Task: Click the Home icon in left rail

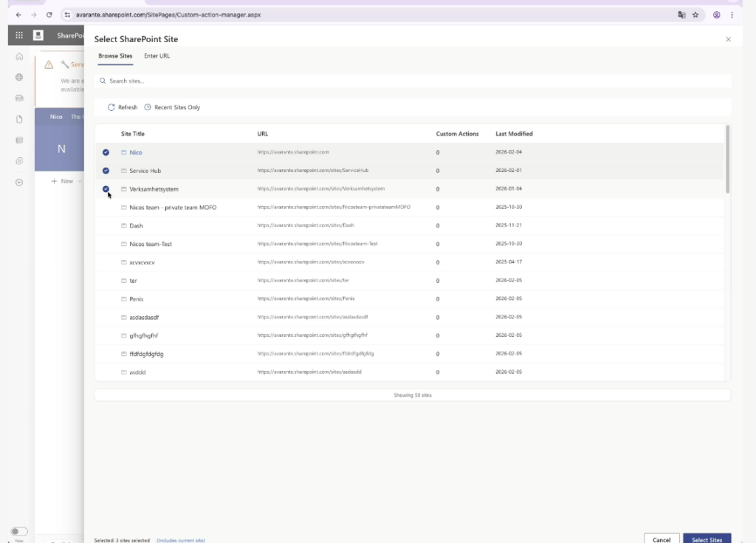Action: tap(19, 57)
